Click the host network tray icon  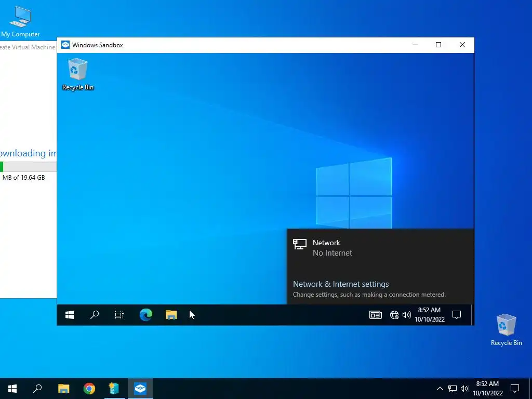point(453,389)
